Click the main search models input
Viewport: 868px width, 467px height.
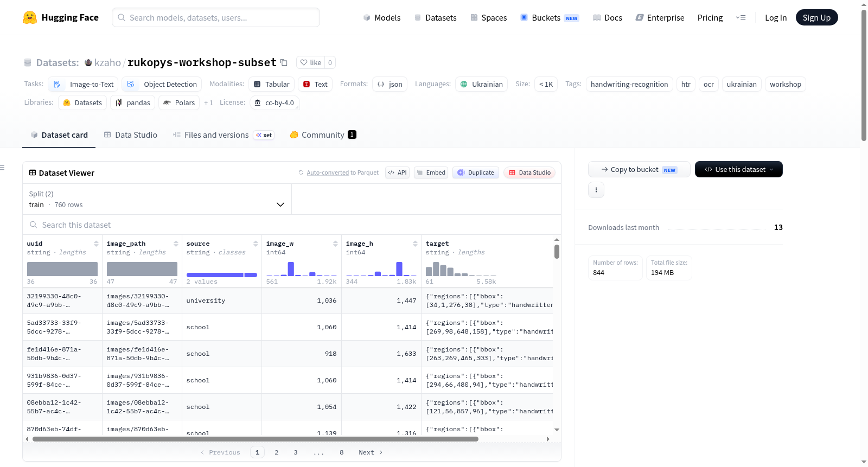(216, 17)
